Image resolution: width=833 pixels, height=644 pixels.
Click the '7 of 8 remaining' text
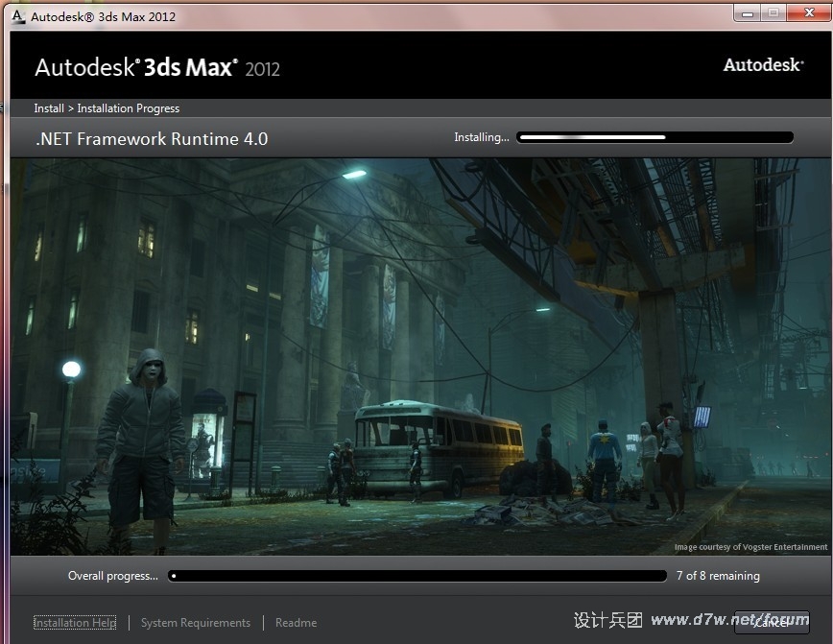pyautogui.click(x=718, y=576)
